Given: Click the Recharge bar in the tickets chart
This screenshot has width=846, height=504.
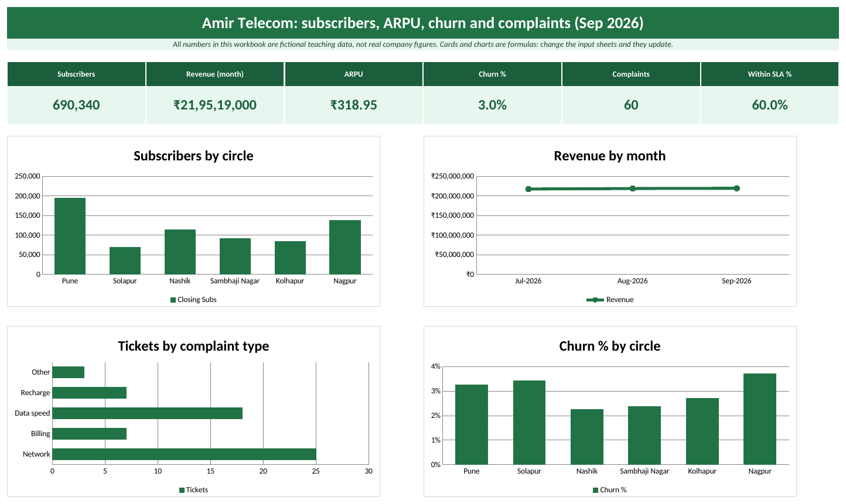Looking at the screenshot, I should coord(89,393).
